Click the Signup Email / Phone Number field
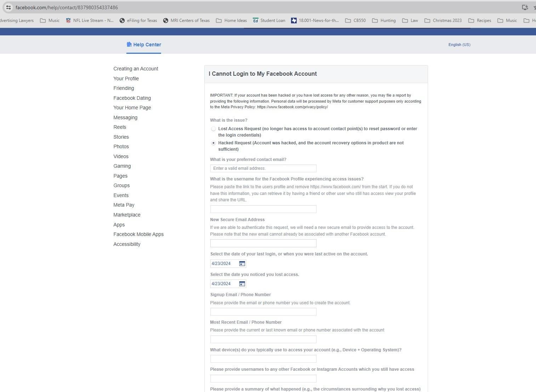 coord(263,312)
